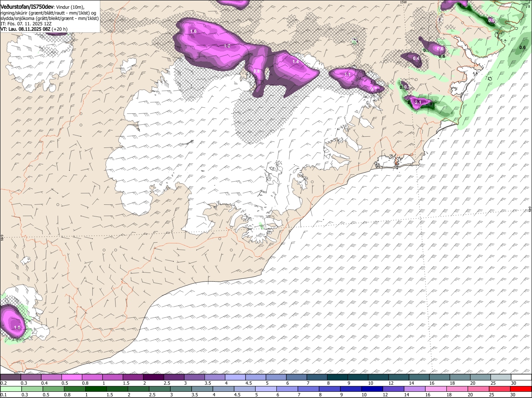
Task: Pick darkest purple 2–2.5 swatch in snow scale
Action: [153, 377]
